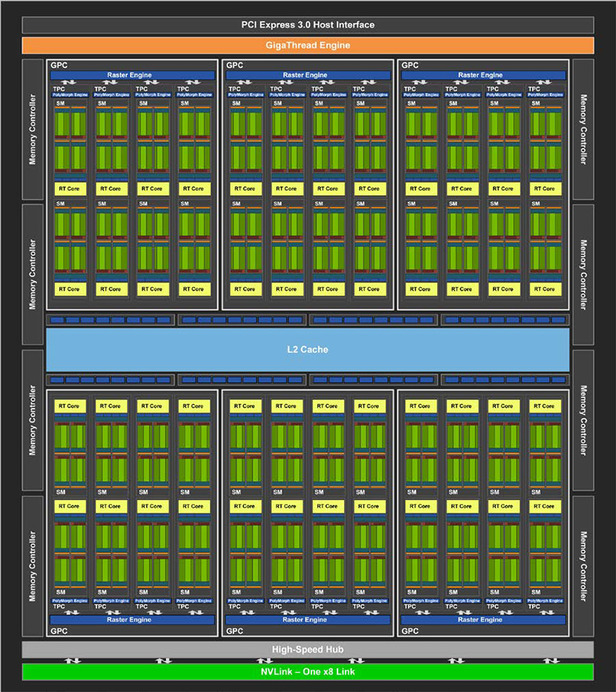Screen dimensions: 616x692
Task: Click the first TPC label in the top-left GPC
Action: coord(58,89)
